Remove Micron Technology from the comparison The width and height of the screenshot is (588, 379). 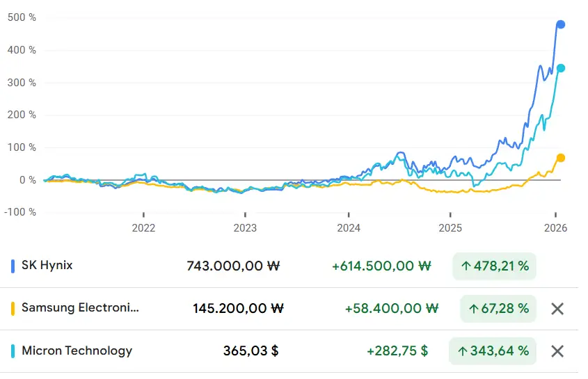pyautogui.click(x=557, y=351)
